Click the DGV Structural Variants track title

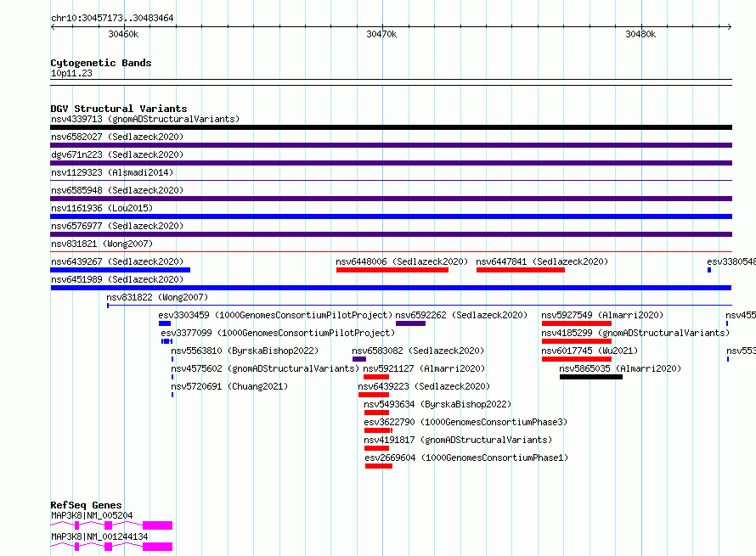pyautogui.click(x=119, y=109)
